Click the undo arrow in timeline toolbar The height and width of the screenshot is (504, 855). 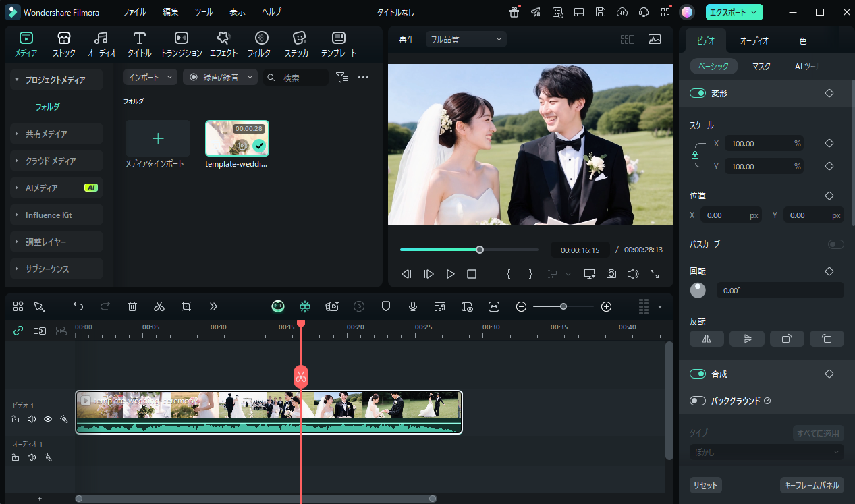78,306
